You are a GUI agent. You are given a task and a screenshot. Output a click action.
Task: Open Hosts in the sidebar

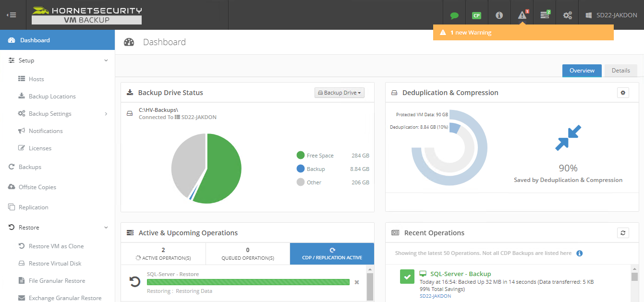point(36,79)
